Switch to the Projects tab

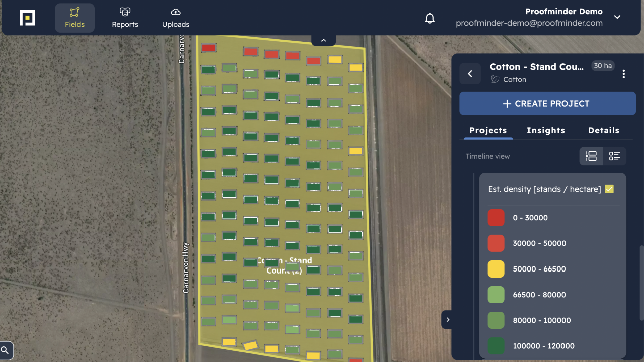488,130
